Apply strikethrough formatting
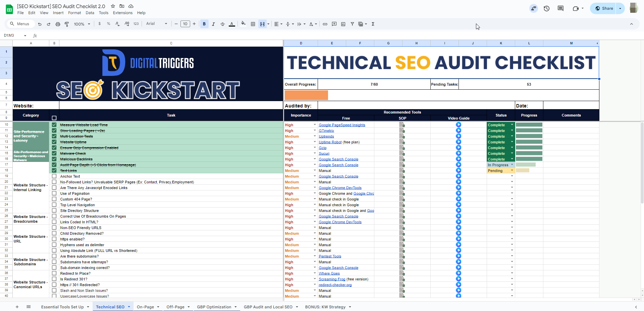This screenshot has height=311, width=644. click(x=222, y=24)
